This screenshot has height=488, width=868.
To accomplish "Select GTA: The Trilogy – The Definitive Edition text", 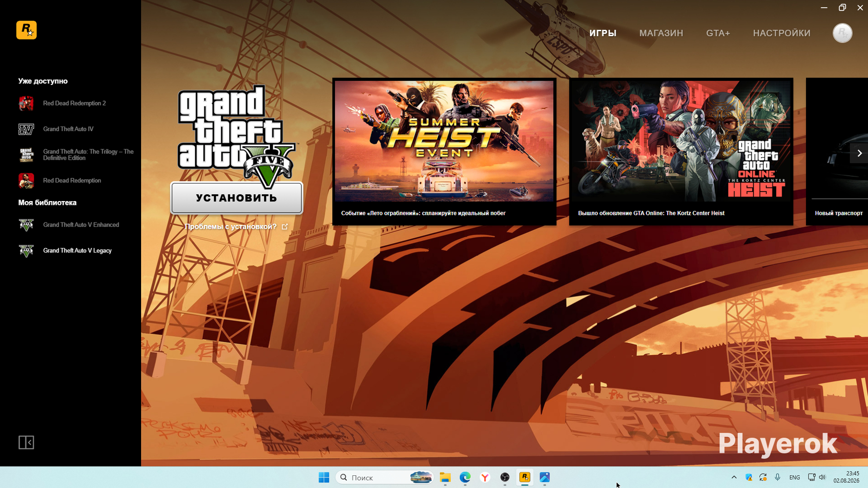I will click(88, 155).
